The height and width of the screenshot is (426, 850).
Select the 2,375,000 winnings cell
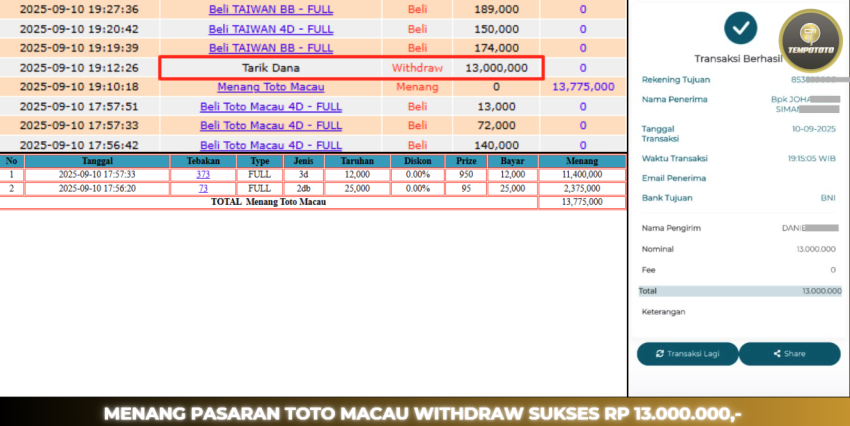coord(582,189)
